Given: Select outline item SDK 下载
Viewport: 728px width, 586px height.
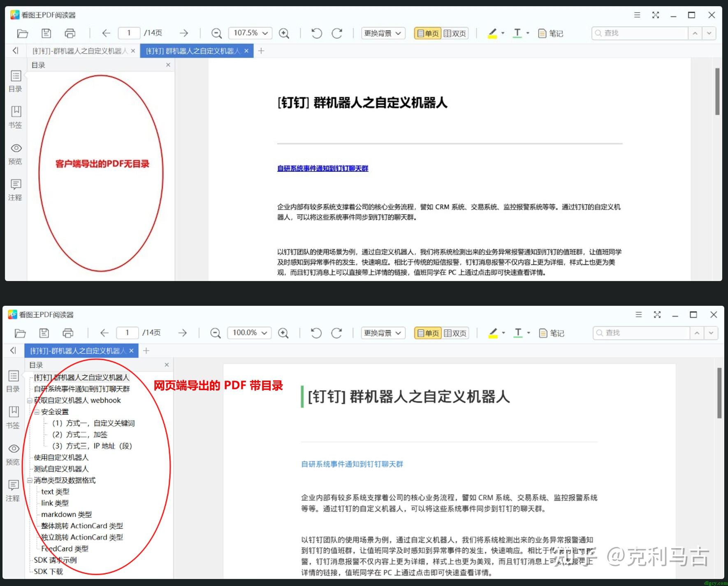Looking at the screenshot, I should pyautogui.click(x=49, y=572).
